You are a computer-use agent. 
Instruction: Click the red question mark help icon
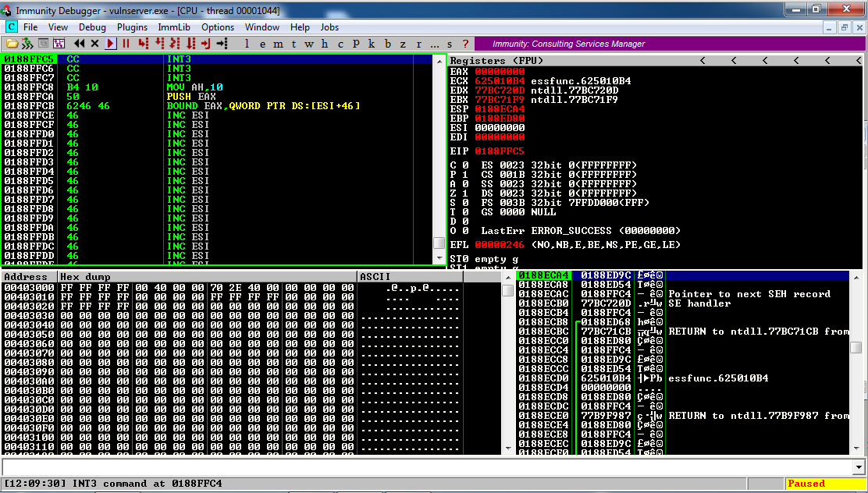click(x=465, y=44)
